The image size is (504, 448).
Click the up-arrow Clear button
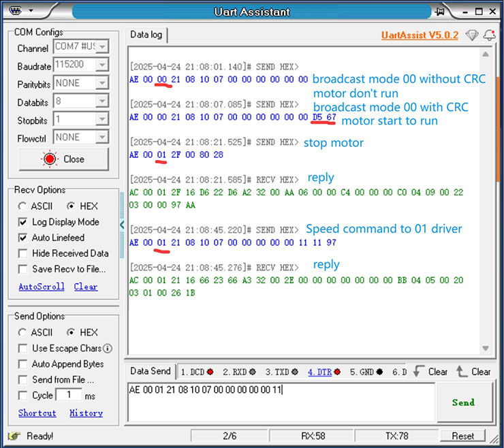(473, 372)
